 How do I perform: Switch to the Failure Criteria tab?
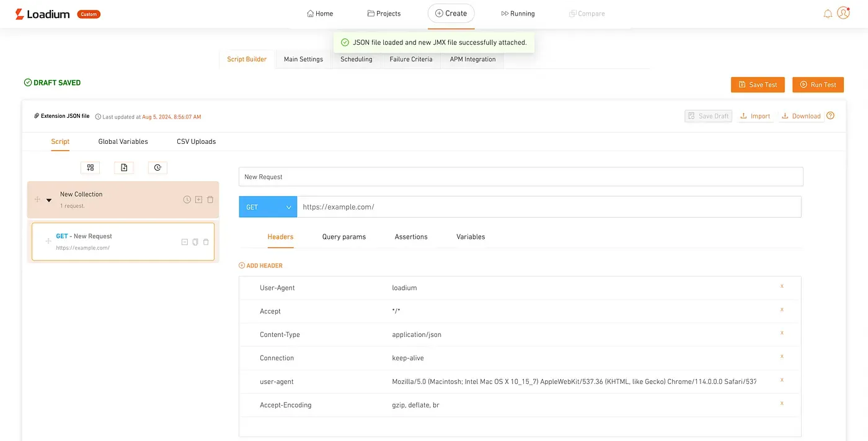pyautogui.click(x=411, y=60)
